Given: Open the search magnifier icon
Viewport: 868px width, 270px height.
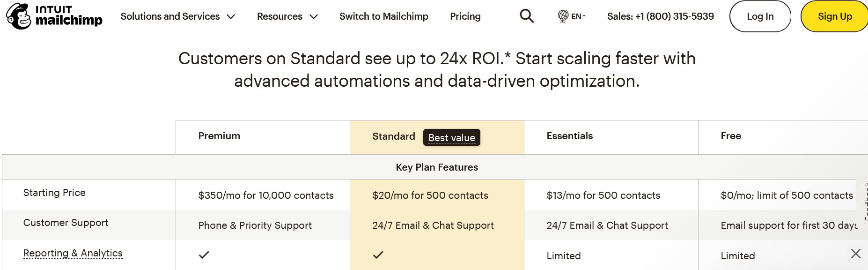Looking at the screenshot, I should coord(527,16).
